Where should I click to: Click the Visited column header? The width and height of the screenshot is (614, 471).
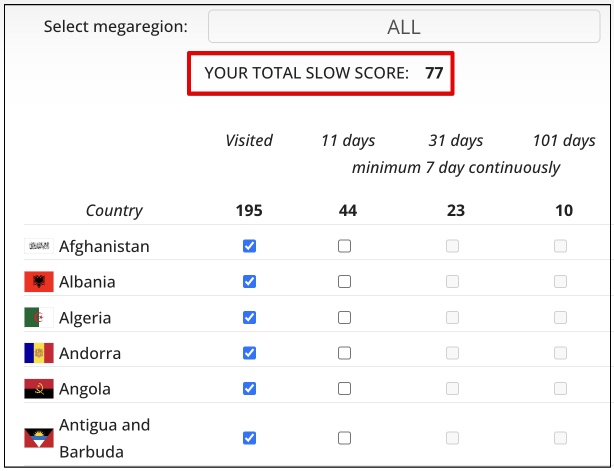coord(249,140)
